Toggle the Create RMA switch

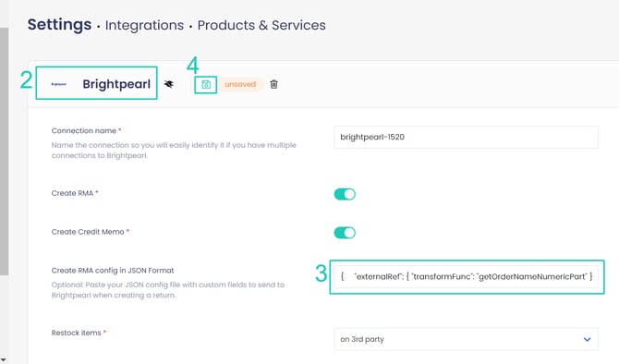tap(345, 194)
